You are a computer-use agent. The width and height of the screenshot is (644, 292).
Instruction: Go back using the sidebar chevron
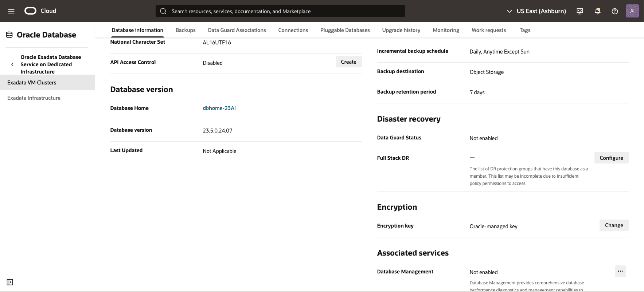pyautogui.click(x=12, y=64)
